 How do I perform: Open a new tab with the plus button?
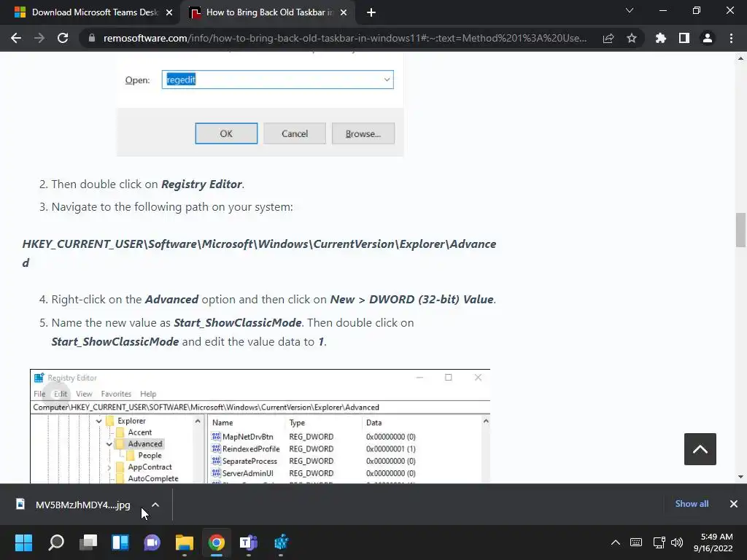click(x=371, y=12)
